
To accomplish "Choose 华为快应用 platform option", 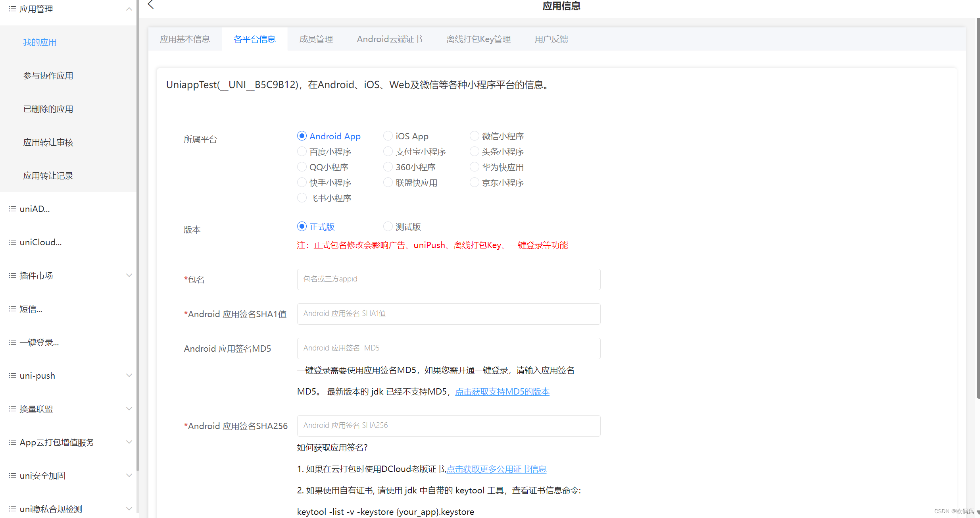I will [x=475, y=167].
